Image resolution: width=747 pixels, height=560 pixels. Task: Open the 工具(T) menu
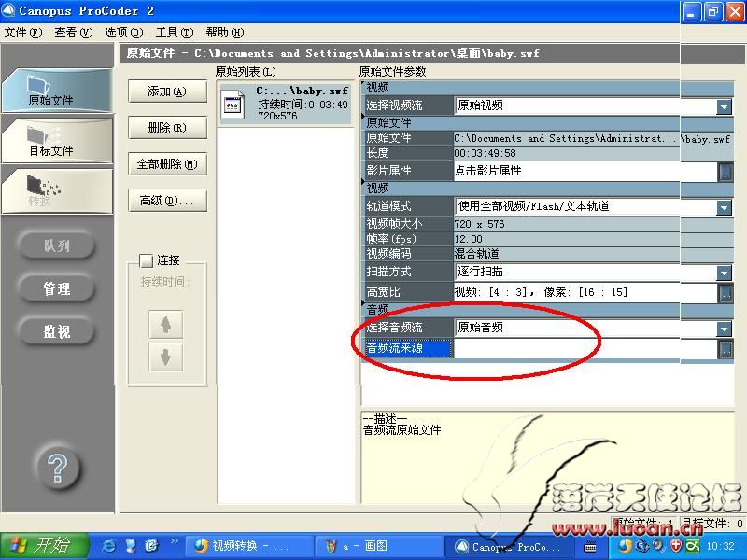coord(175,33)
